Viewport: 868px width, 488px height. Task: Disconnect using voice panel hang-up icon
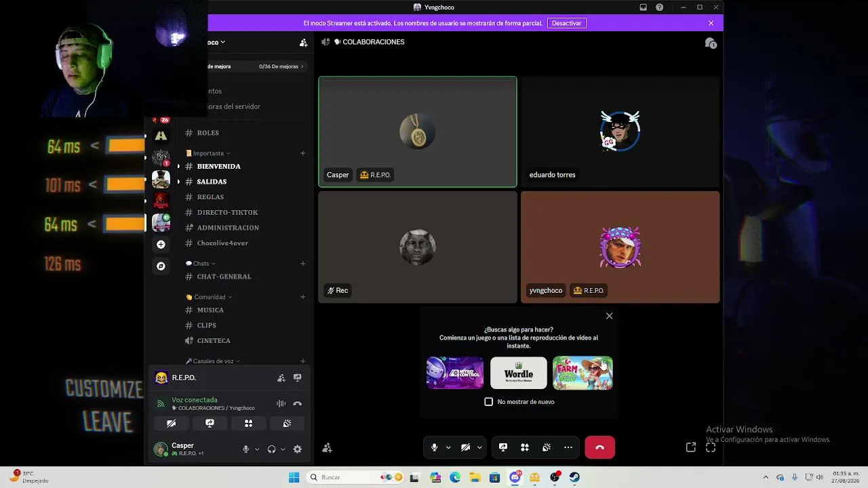[x=297, y=404]
